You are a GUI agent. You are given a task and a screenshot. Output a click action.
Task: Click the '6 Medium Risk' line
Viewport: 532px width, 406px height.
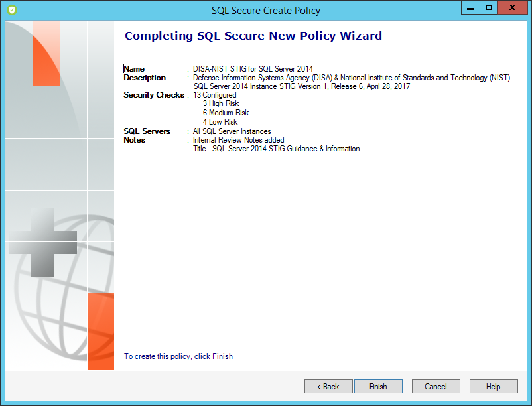pyautogui.click(x=226, y=113)
